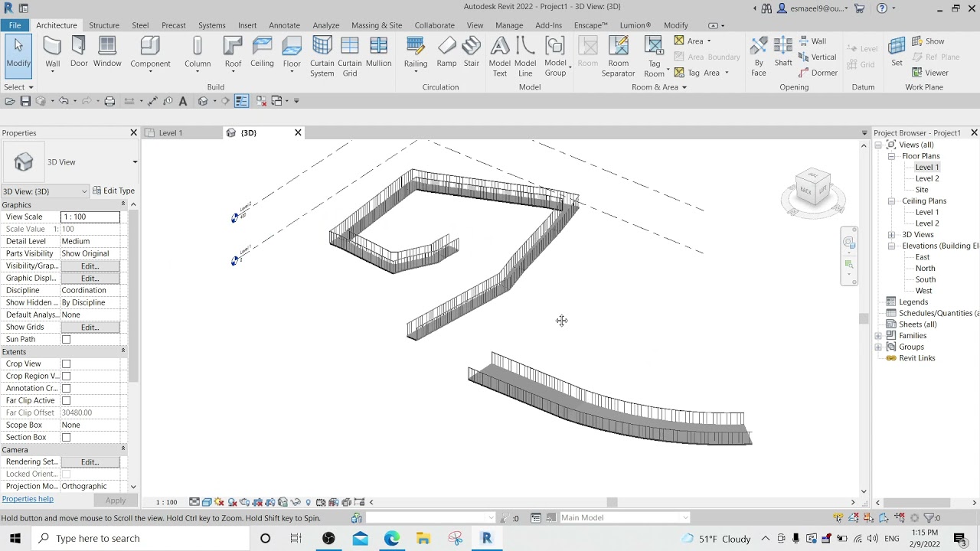Open the Manage ribbon tab
The height and width of the screenshot is (551, 980).
click(509, 25)
